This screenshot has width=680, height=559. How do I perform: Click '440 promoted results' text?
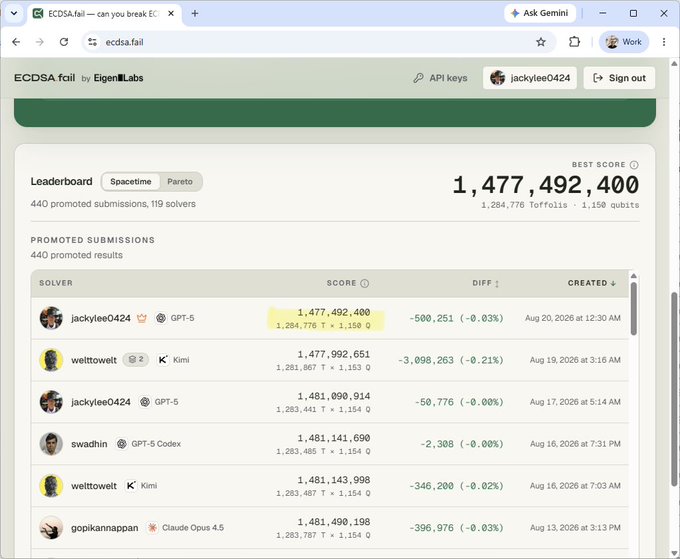(76, 255)
